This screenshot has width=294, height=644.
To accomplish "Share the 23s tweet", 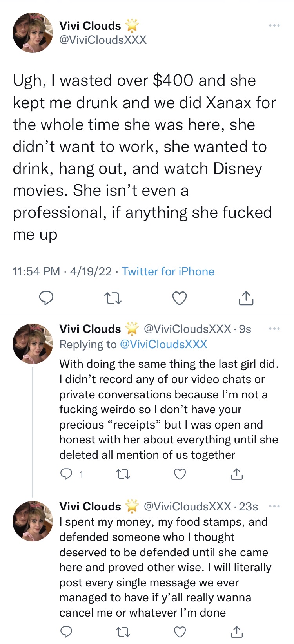I will click(236, 631).
